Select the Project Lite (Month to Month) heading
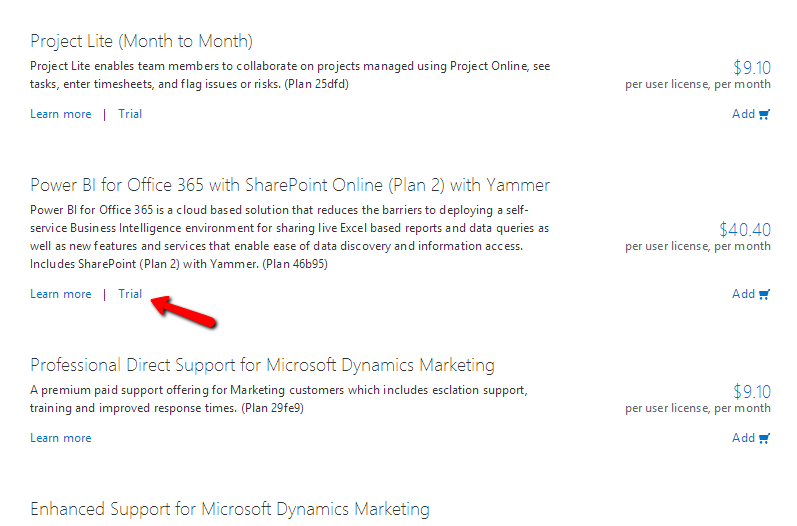797x526 pixels. pos(141,41)
